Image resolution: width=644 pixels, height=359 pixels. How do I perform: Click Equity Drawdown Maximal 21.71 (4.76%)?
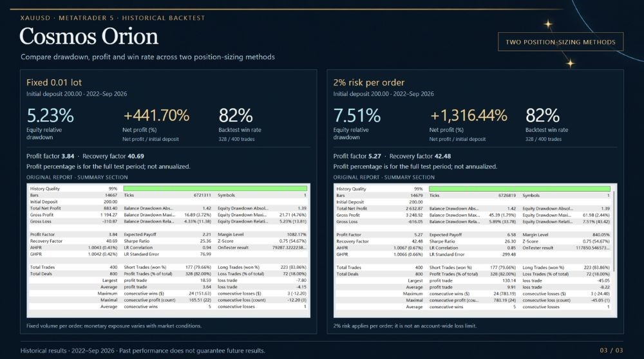pyautogui.click(x=293, y=215)
